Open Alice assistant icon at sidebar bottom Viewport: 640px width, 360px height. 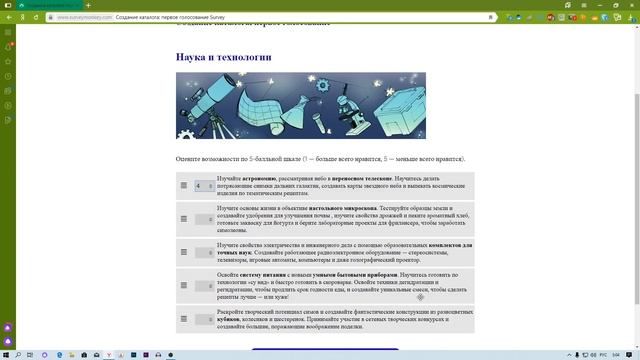point(8,341)
